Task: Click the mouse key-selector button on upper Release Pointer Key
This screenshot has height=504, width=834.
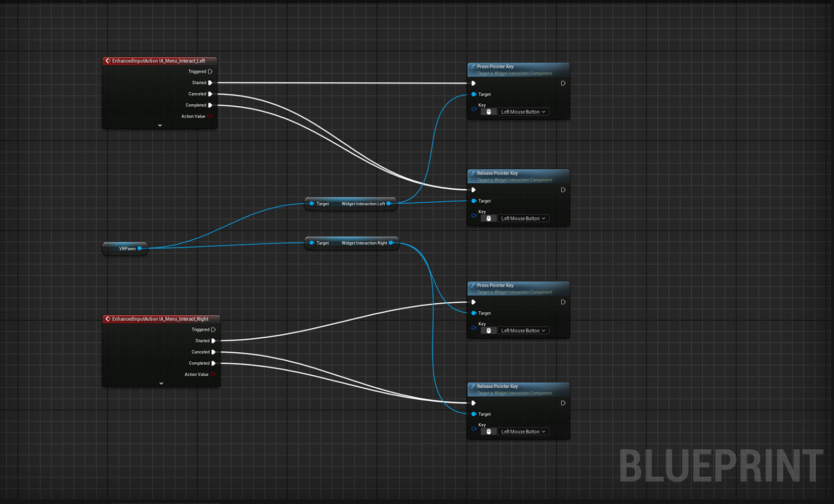Action: [x=488, y=218]
